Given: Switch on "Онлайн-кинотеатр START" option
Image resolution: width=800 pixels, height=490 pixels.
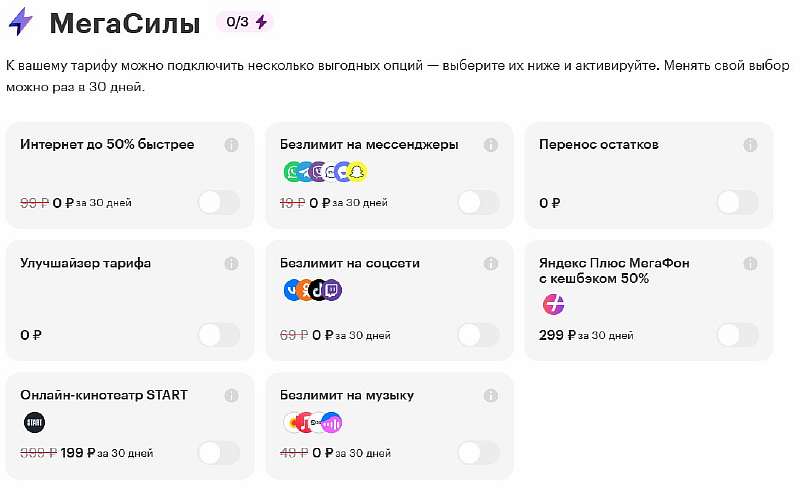Looking at the screenshot, I should tap(218, 453).
